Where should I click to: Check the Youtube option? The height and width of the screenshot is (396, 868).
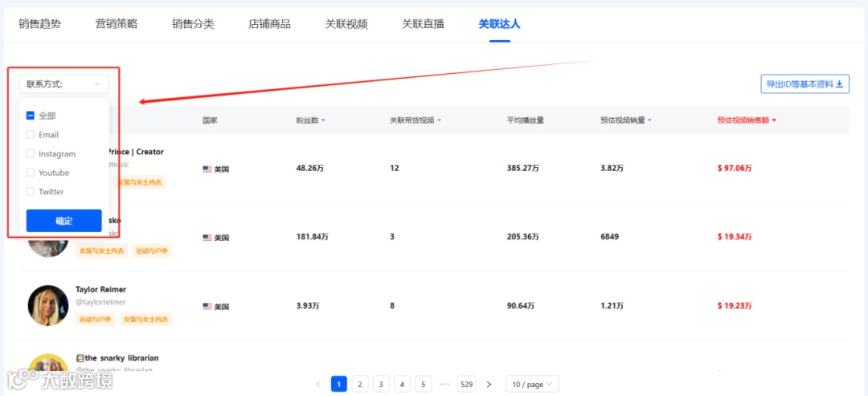[x=31, y=173]
